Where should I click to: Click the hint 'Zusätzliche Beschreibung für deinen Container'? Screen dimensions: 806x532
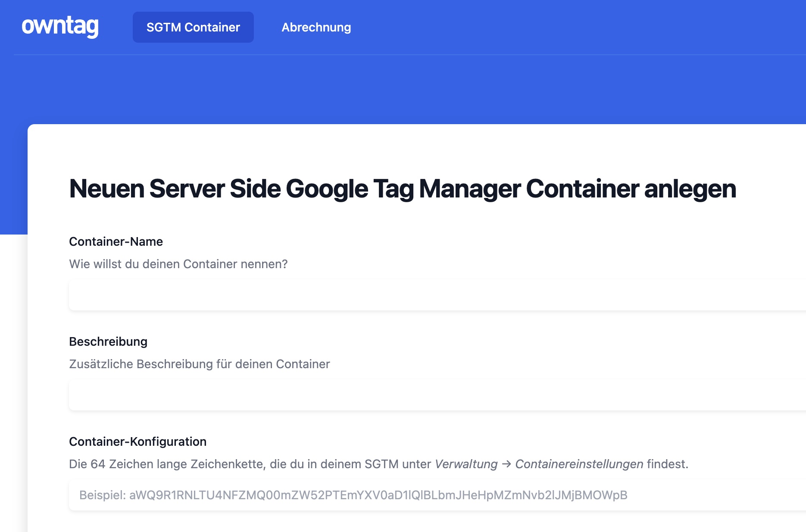pyautogui.click(x=199, y=364)
